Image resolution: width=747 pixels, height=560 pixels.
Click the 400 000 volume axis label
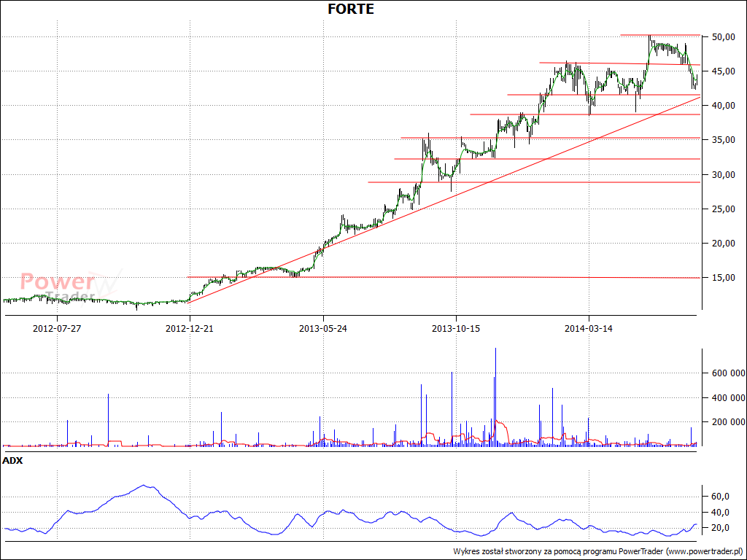click(728, 398)
